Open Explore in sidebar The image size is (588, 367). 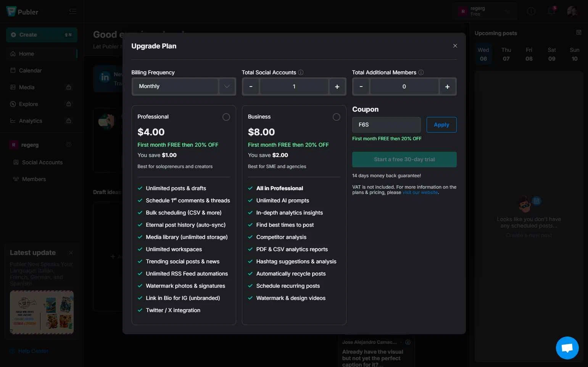tap(42, 104)
